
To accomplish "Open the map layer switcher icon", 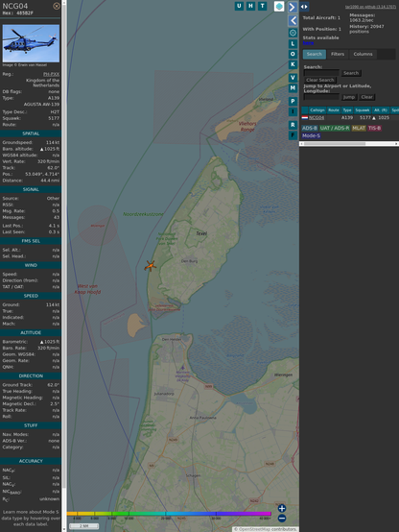I will click(x=279, y=6).
